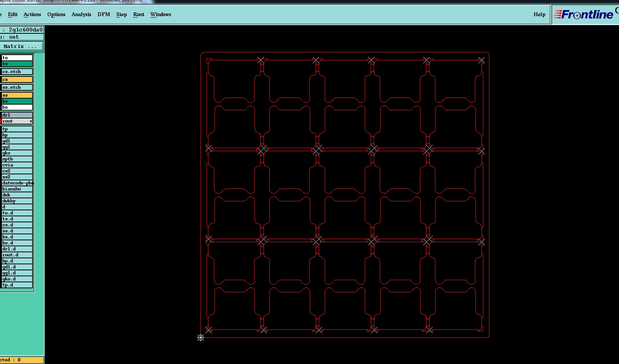Select the 'ss' layer row
619x364 pixels.
click(x=17, y=95)
